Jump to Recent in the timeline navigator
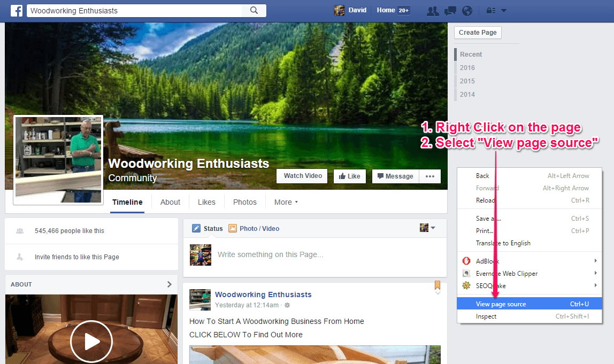This screenshot has height=364, width=614. tap(471, 55)
